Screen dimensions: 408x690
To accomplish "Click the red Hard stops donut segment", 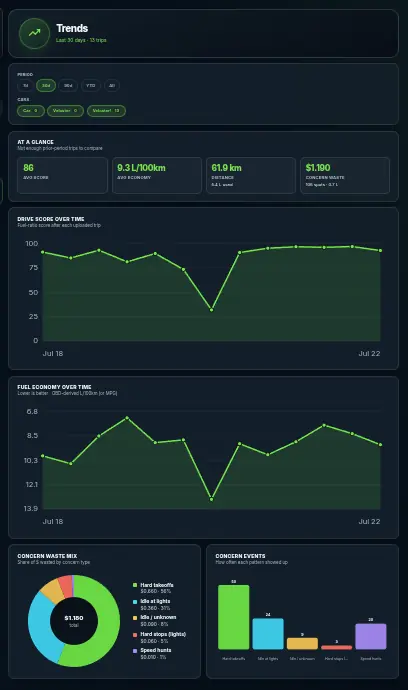I will click(66, 585).
